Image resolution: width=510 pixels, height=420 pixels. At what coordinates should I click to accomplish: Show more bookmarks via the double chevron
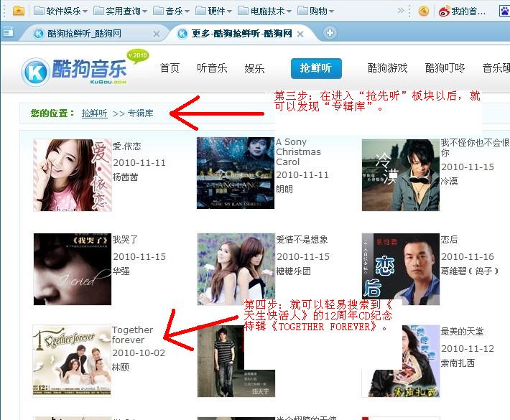401,11
